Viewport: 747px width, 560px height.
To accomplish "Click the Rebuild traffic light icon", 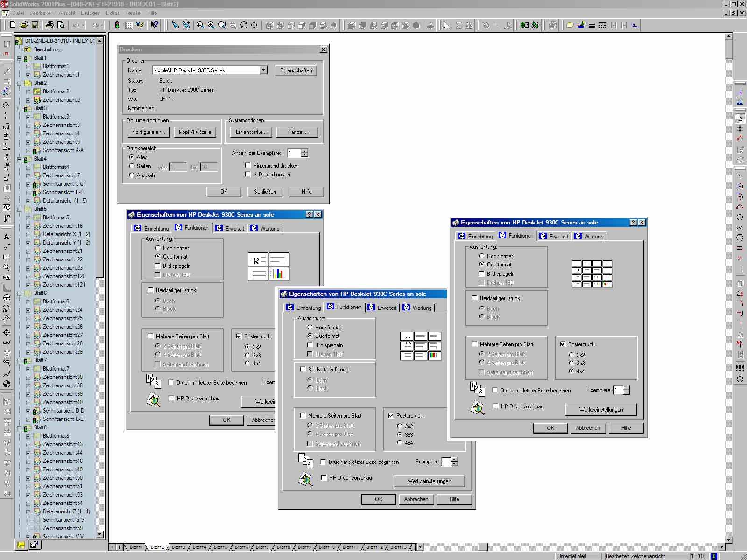I will pos(117,25).
